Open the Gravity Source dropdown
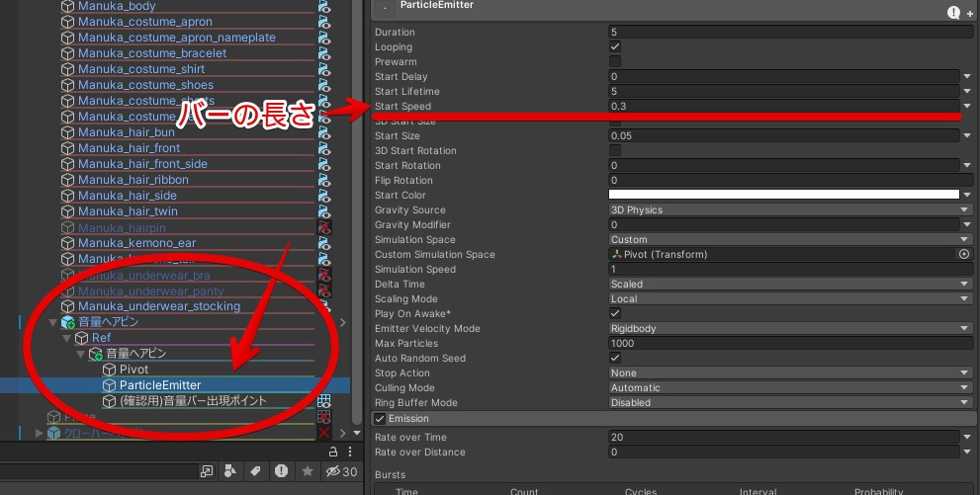This screenshot has height=495, width=980. click(790, 209)
